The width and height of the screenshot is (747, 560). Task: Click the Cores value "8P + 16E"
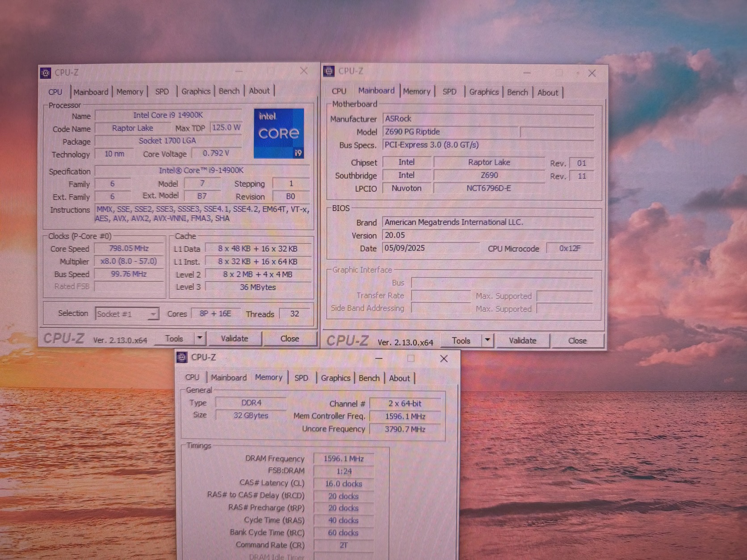tap(215, 314)
